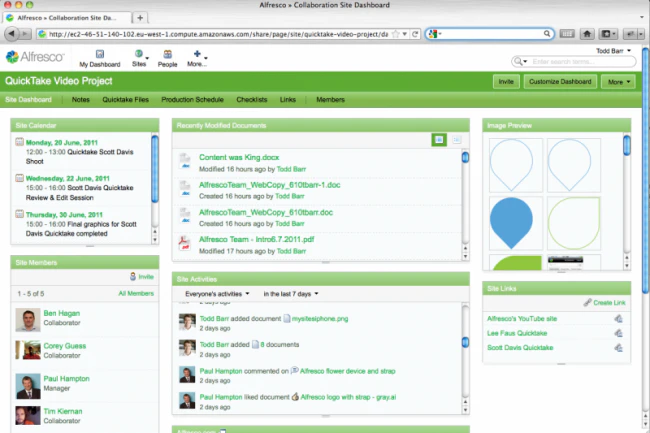Click icon beside Alfresco's YouTube site link

pos(618,319)
